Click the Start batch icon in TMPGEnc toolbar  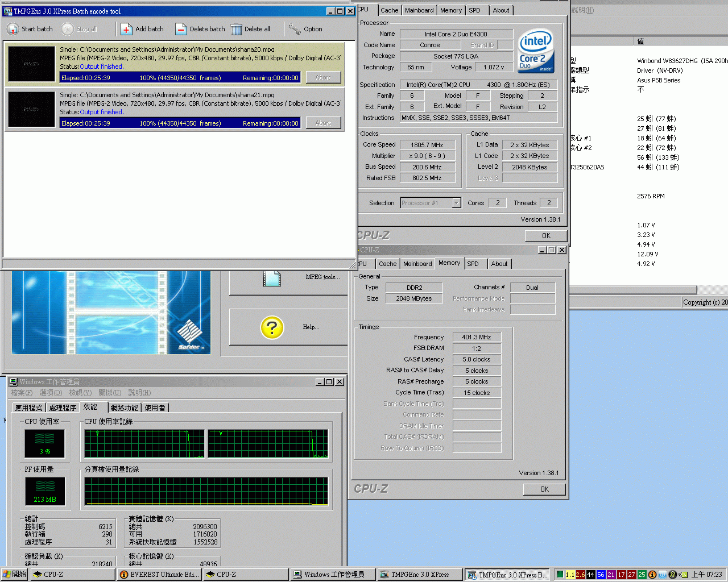point(13,29)
